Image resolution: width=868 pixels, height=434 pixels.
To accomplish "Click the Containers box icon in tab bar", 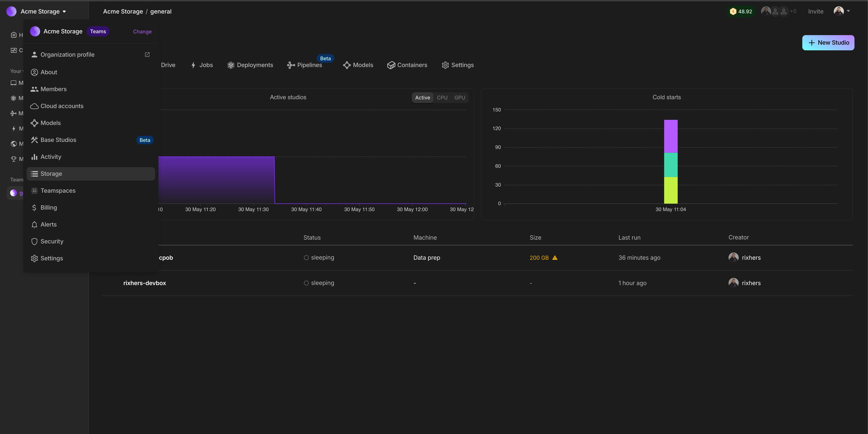I will coord(391,65).
